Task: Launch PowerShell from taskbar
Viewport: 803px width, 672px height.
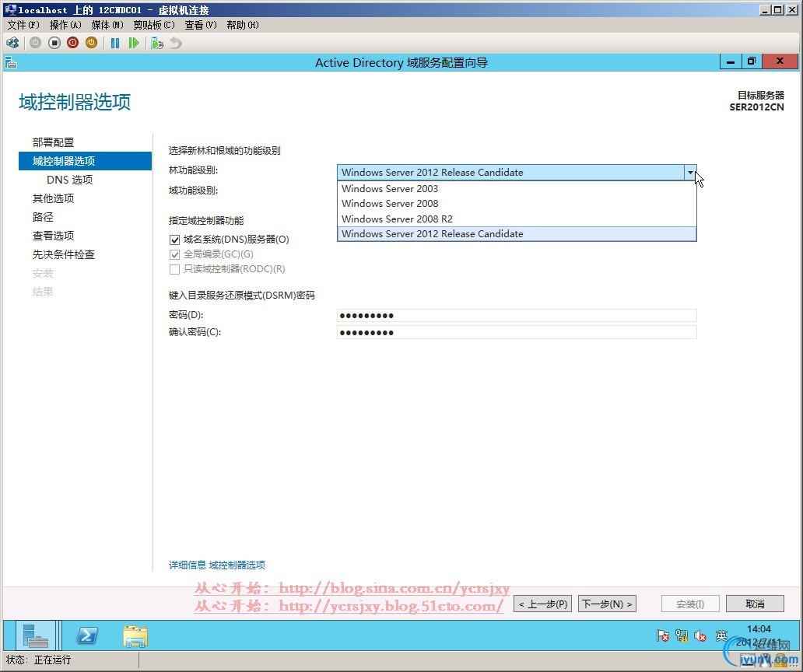Action: pos(87,635)
